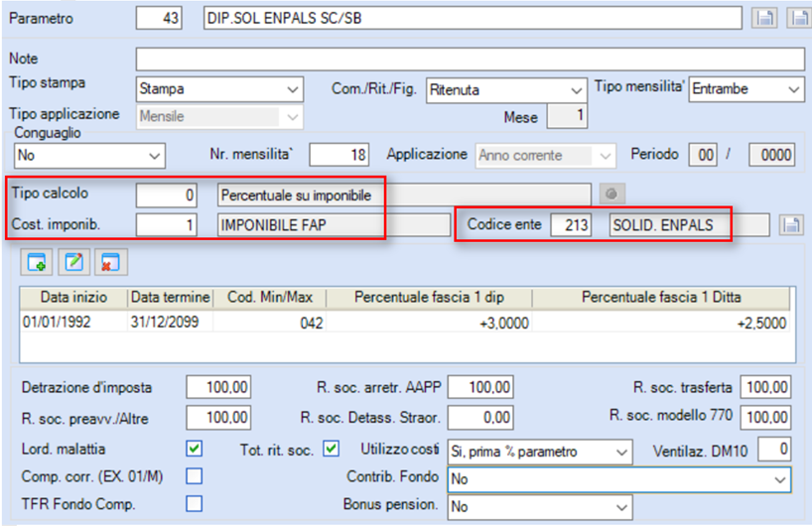This screenshot has width=812, height=526.
Task: Click the Codice ente field containing 213
Action: (571, 225)
